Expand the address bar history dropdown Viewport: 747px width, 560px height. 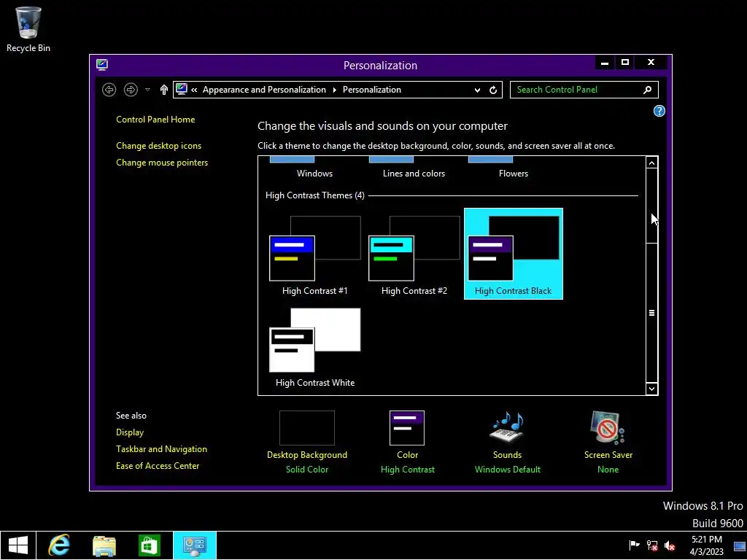point(477,90)
